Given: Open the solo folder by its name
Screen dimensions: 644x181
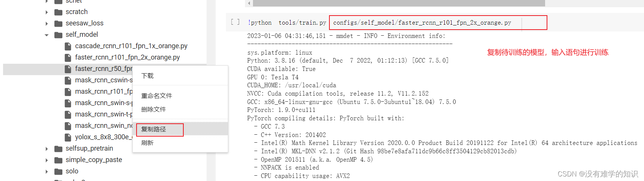Looking at the screenshot, I should click(x=72, y=171).
